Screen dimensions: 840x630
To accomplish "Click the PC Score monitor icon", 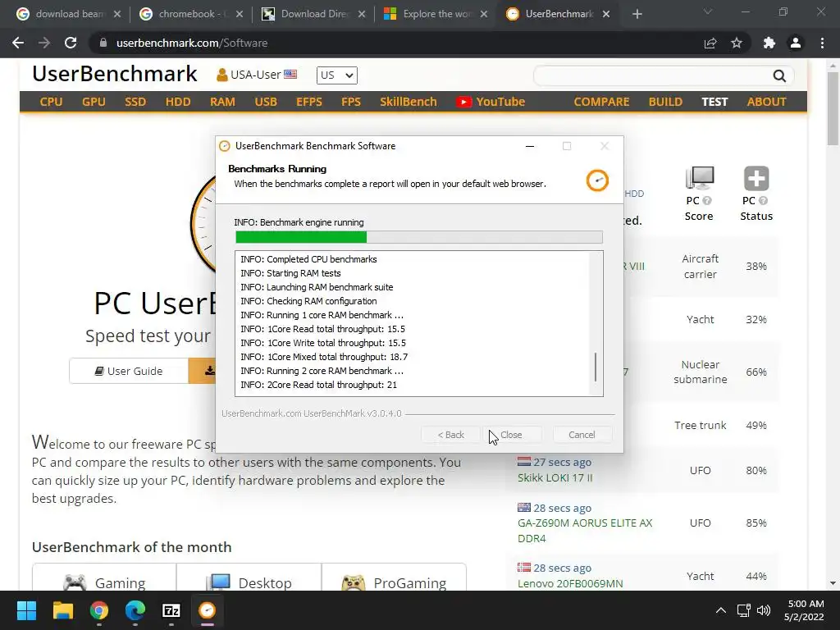I will coord(700,178).
